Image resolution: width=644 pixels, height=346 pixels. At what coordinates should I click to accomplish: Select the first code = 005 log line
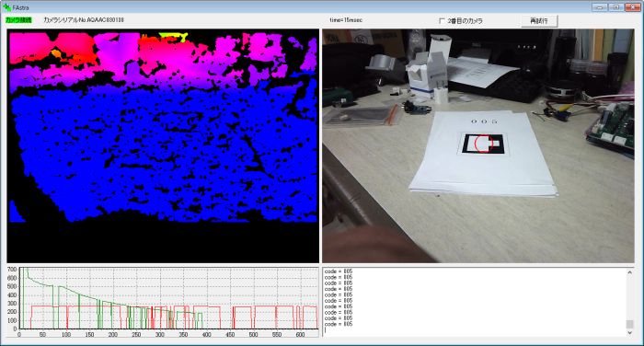click(x=339, y=271)
